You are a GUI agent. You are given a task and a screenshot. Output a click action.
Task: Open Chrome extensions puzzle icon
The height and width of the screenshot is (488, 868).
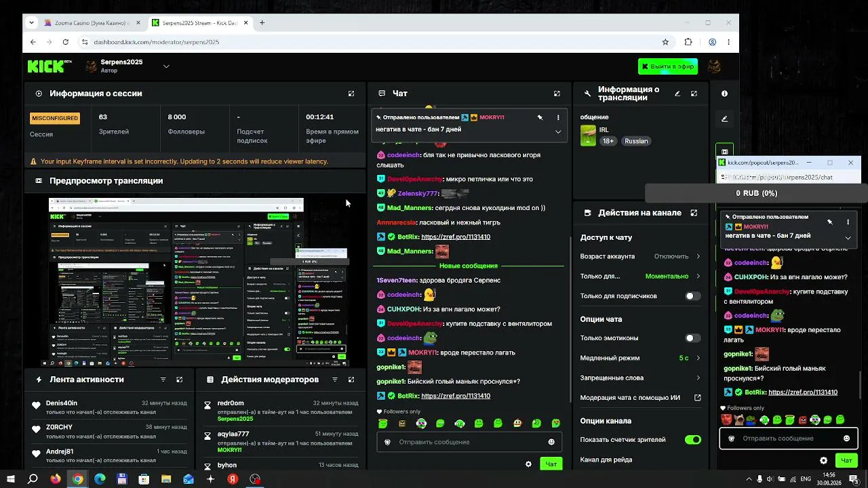(688, 42)
